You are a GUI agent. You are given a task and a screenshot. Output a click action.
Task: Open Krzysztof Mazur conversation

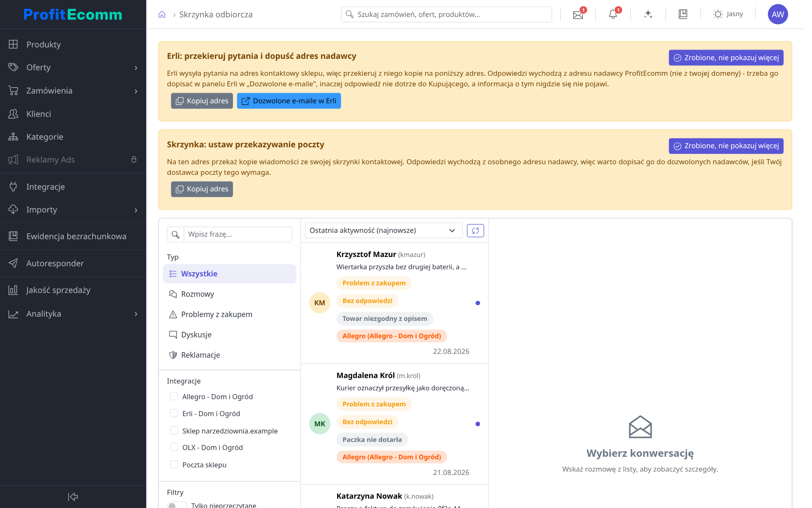pos(394,303)
